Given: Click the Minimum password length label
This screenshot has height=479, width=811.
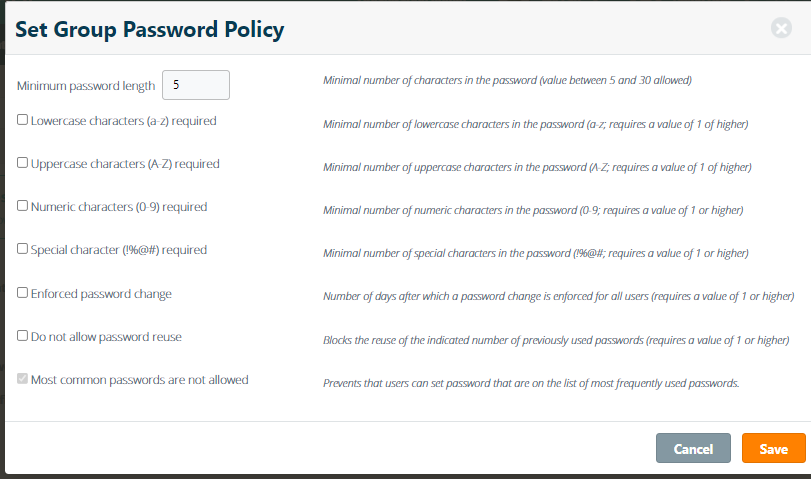Looking at the screenshot, I should point(86,86).
